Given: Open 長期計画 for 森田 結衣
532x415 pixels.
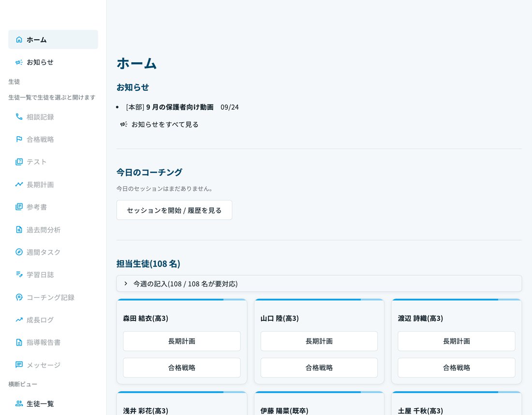Looking at the screenshot, I should (181, 341).
